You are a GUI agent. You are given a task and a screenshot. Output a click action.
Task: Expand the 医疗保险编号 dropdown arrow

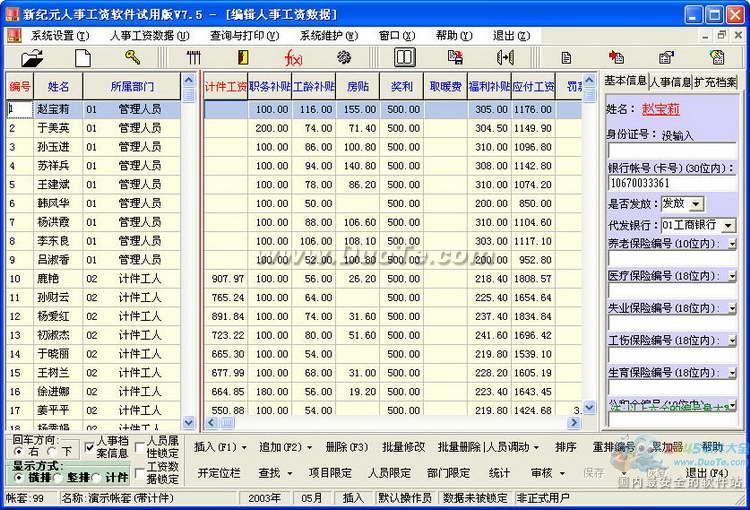732,276
